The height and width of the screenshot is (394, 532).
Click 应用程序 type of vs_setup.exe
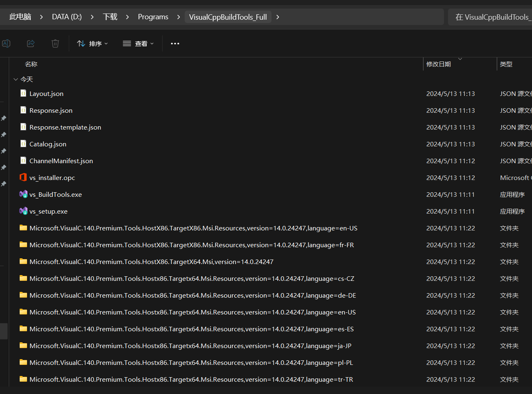click(x=512, y=212)
